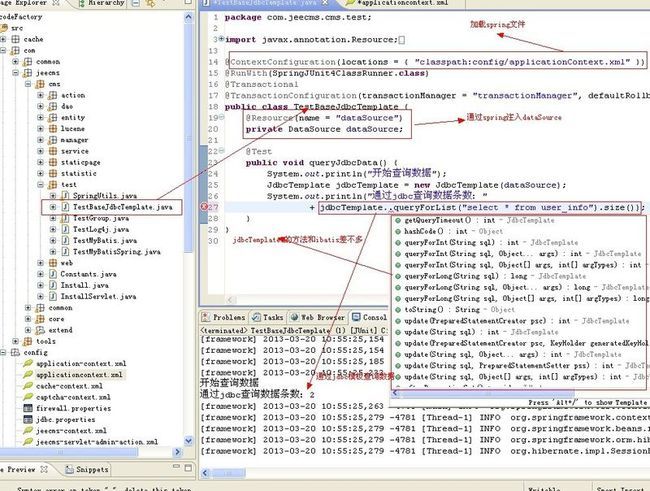The image size is (650, 491).
Task: Collapse the cms package node
Action: click(x=28, y=84)
